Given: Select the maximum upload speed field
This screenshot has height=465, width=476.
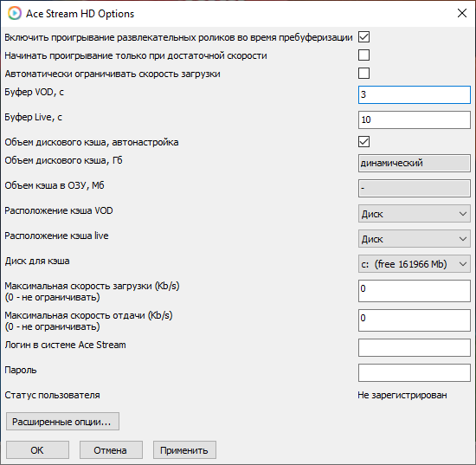Looking at the screenshot, I should click(x=414, y=320).
